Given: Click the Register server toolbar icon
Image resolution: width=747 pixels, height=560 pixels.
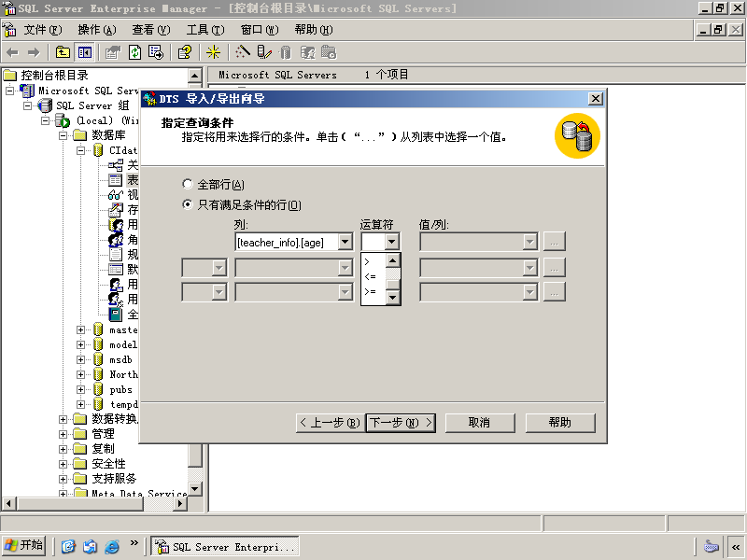Looking at the screenshot, I should click(x=264, y=52).
